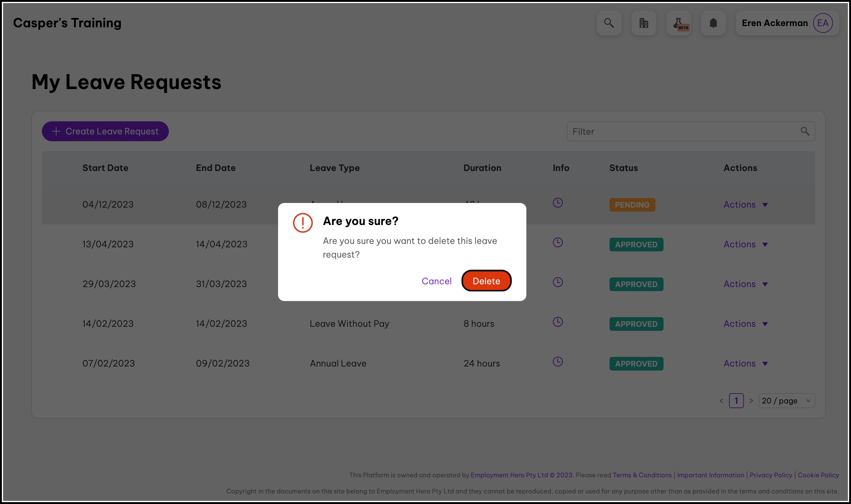This screenshot has height=504, width=851.
Task: Expand Actions for the 13/04/2023 leave
Action: [x=745, y=245]
